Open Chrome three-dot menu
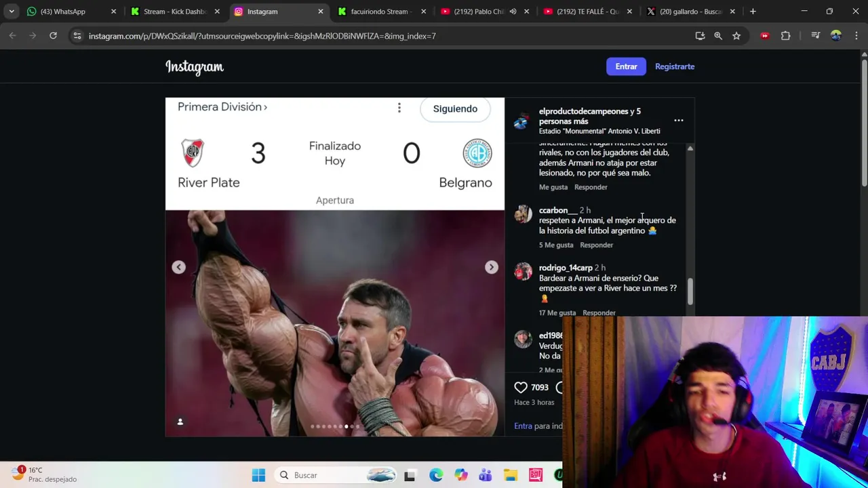 pyautogui.click(x=855, y=36)
